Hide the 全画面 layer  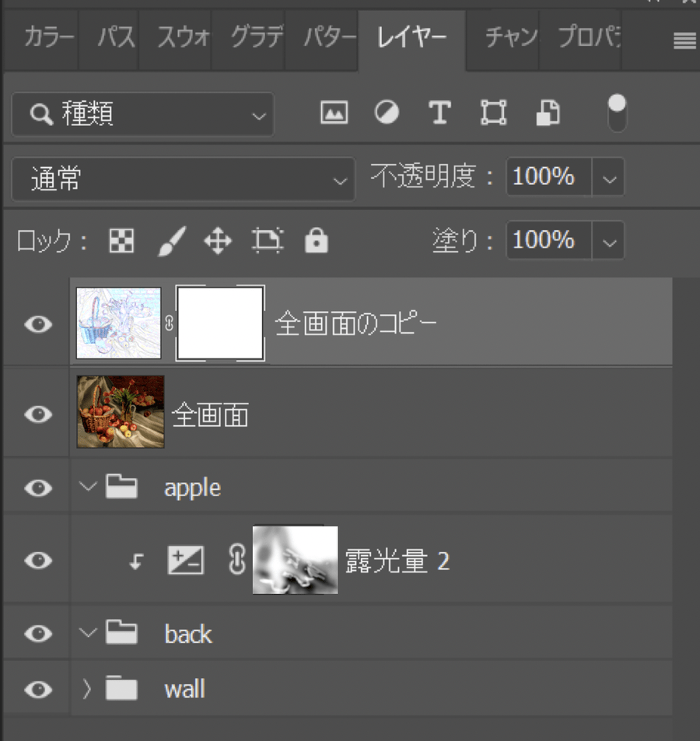click(x=38, y=414)
